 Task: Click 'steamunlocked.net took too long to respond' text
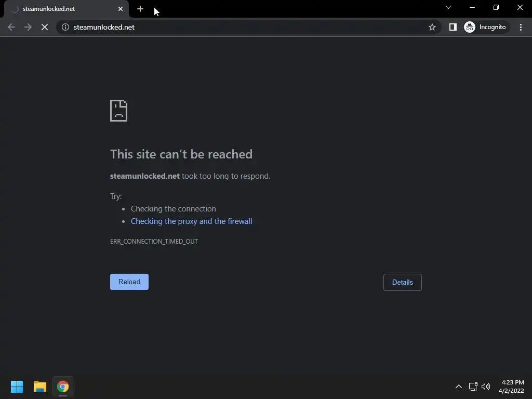[190, 176]
